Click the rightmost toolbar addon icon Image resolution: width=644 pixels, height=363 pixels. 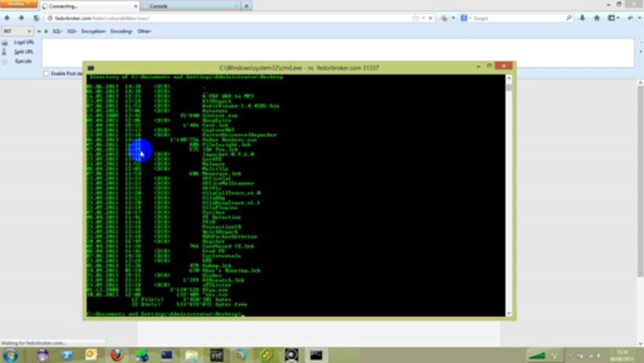tap(631, 18)
